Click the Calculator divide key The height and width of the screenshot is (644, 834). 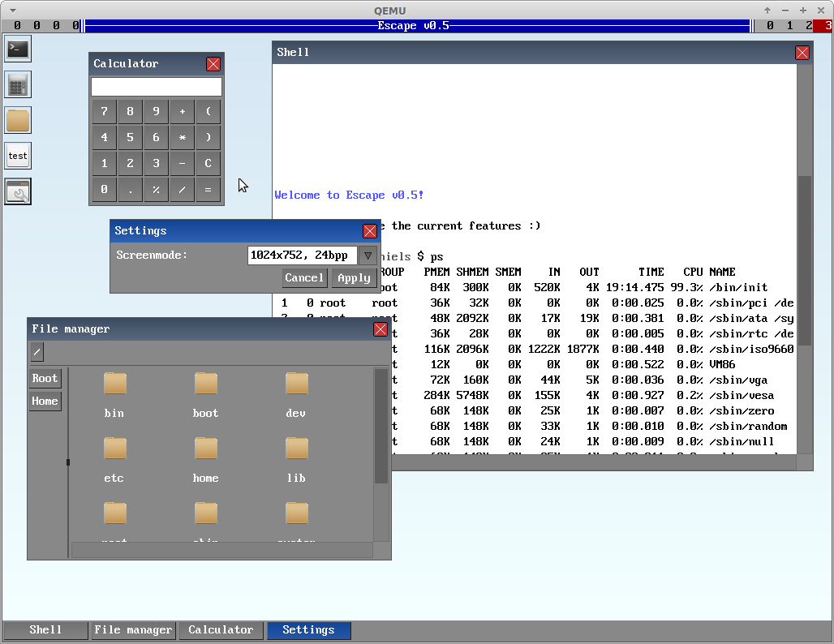point(182,189)
